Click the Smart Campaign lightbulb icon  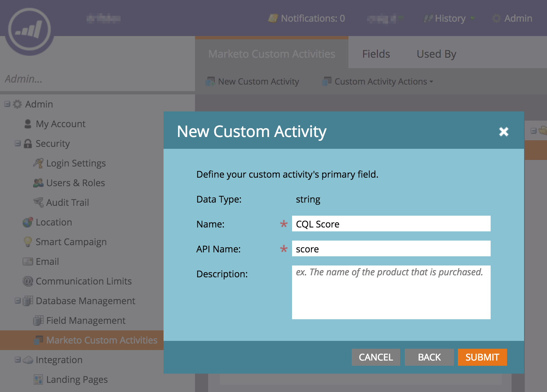(x=28, y=242)
